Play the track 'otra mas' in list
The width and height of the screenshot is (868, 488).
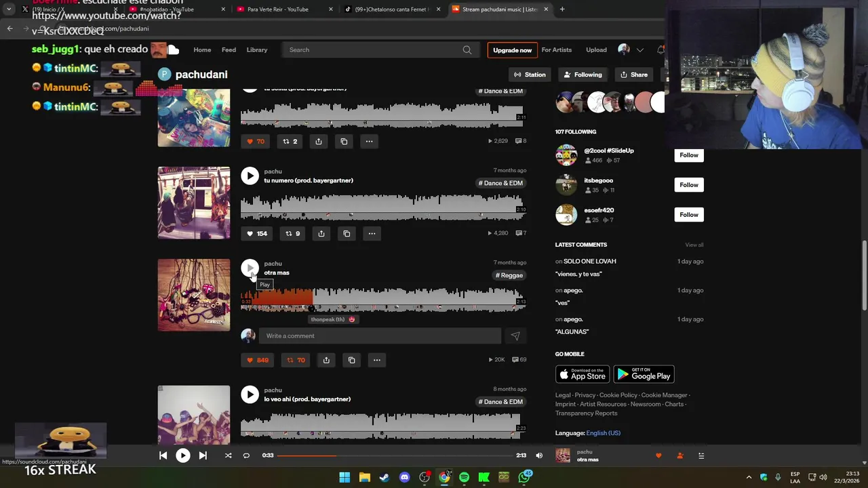[250, 268]
